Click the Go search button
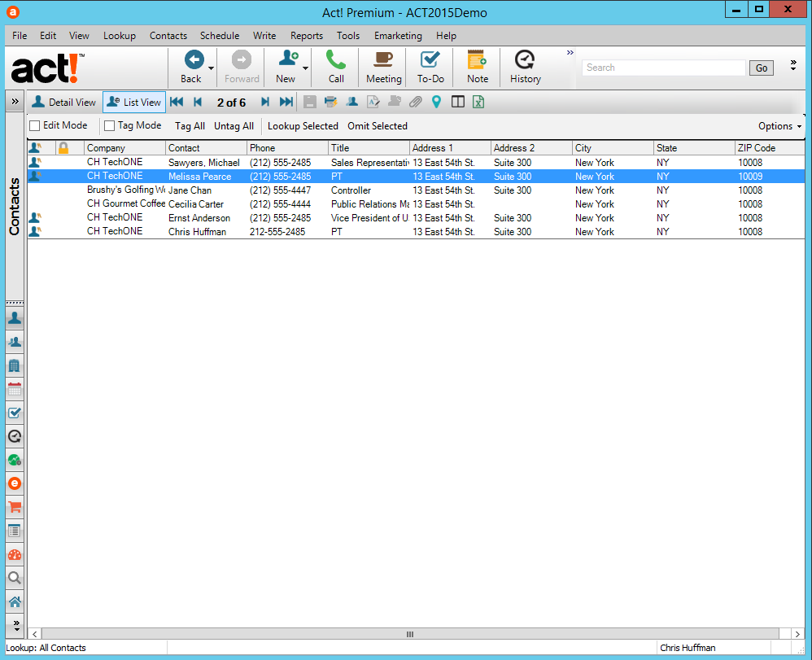 tap(762, 68)
